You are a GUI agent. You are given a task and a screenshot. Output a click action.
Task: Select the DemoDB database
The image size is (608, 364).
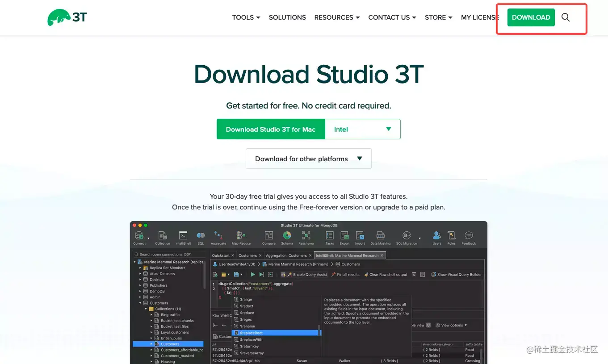pyautogui.click(x=157, y=291)
